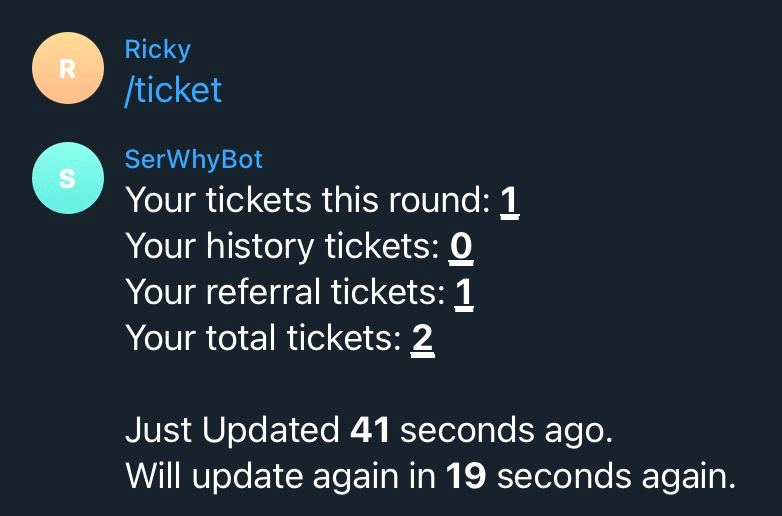This screenshot has width=782, height=516.
Task: Click the Ricky sender name
Action: click(x=158, y=50)
